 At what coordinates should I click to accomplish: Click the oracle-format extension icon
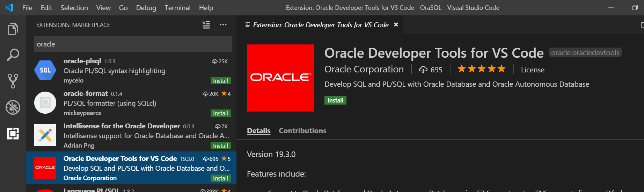[x=45, y=102]
